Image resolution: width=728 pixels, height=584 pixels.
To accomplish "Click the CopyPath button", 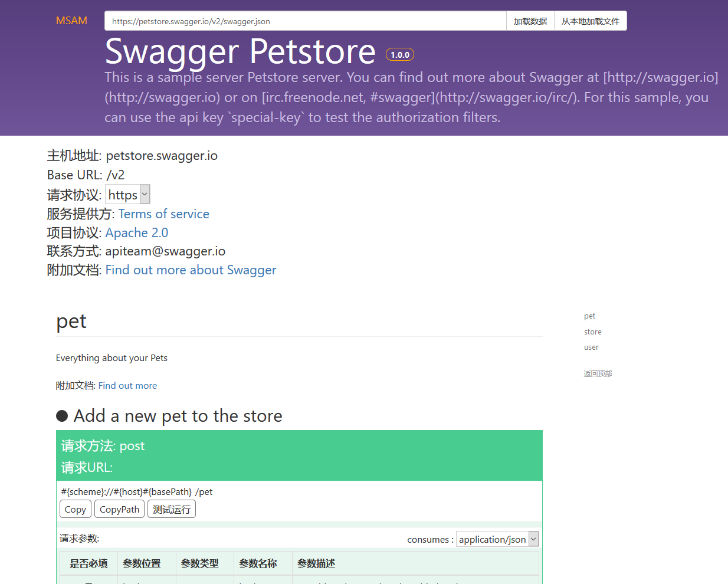I will (120, 509).
